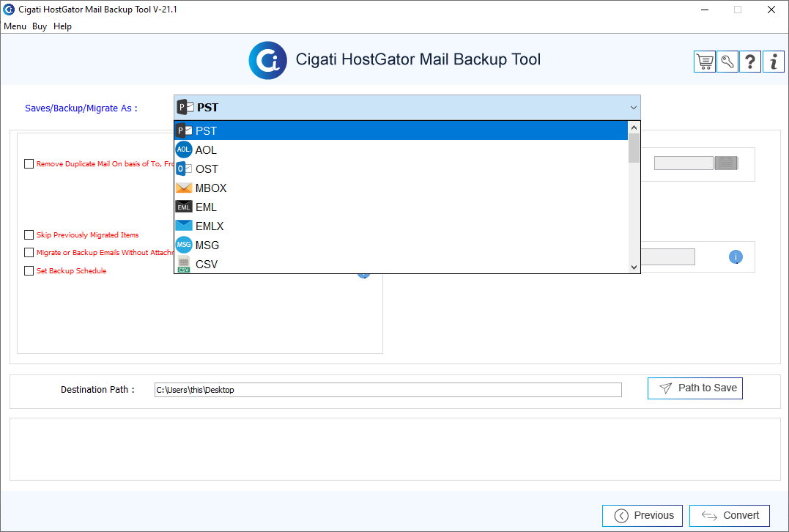Click the Path to Save button
789x532 pixels.
pyautogui.click(x=695, y=388)
